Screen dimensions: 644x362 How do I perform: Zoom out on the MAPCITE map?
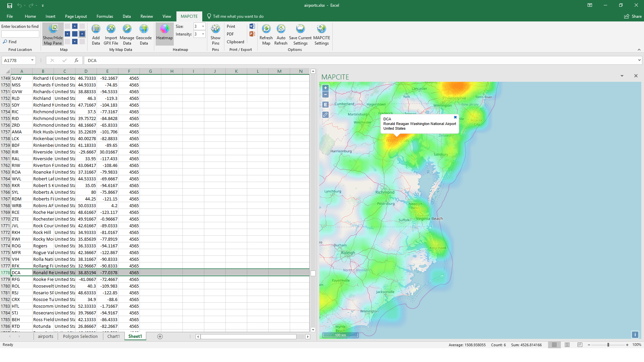pyautogui.click(x=325, y=95)
